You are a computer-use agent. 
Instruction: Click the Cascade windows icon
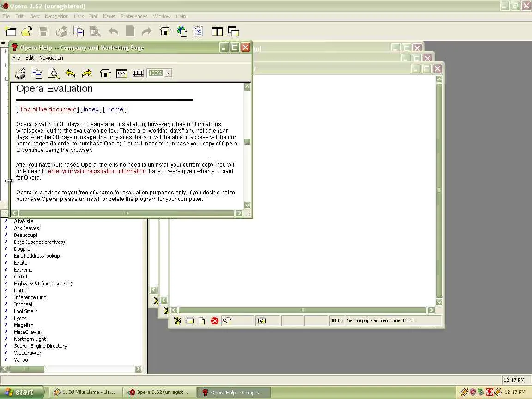coord(234,31)
